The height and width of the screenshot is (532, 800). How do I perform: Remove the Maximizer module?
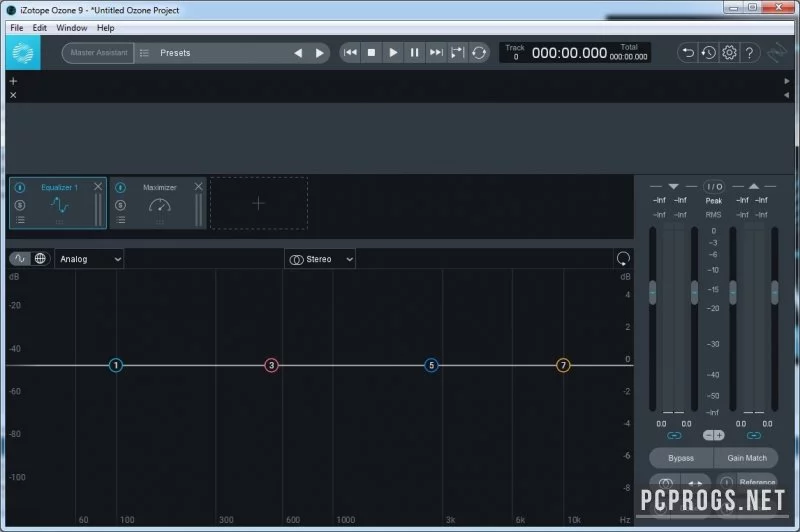click(x=198, y=187)
